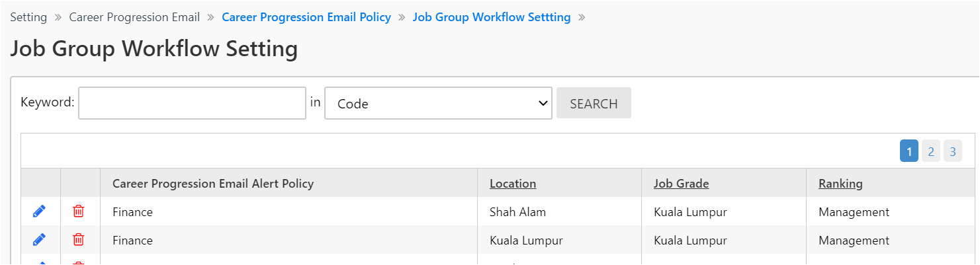Image resolution: width=980 pixels, height=265 pixels.
Task: Click the SEARCH button
Action: click(594, 104)
